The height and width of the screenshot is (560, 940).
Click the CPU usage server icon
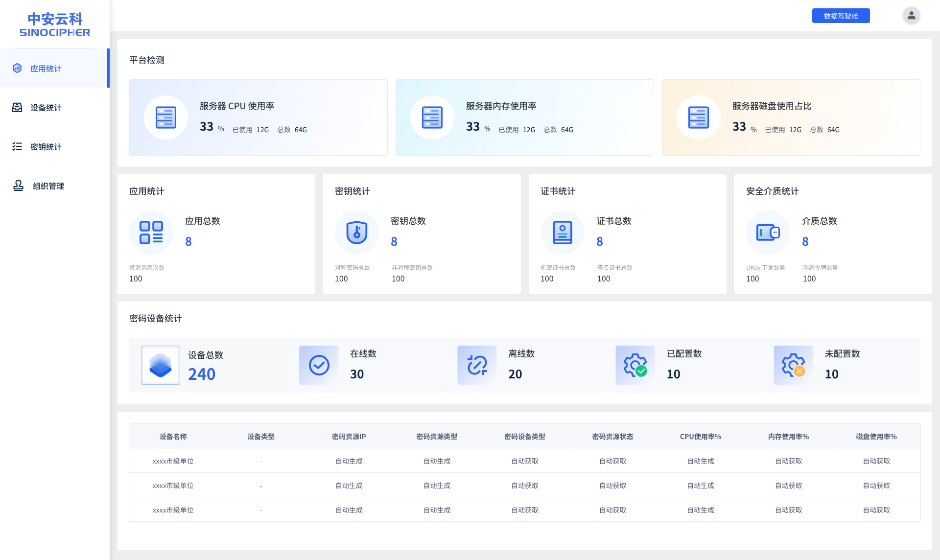(166, 117)
